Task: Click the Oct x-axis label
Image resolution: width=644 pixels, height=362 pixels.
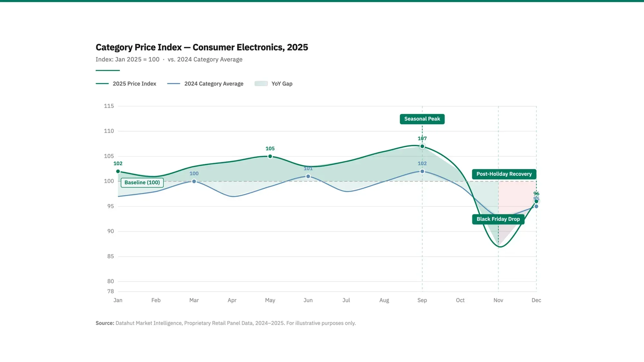Action: (x=460, y=300)
